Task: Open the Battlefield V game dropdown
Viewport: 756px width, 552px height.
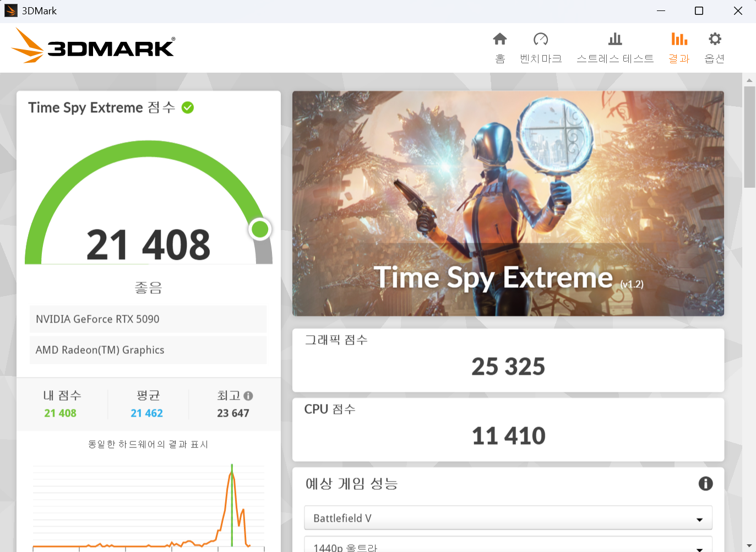Action: [x=508, y=517]
